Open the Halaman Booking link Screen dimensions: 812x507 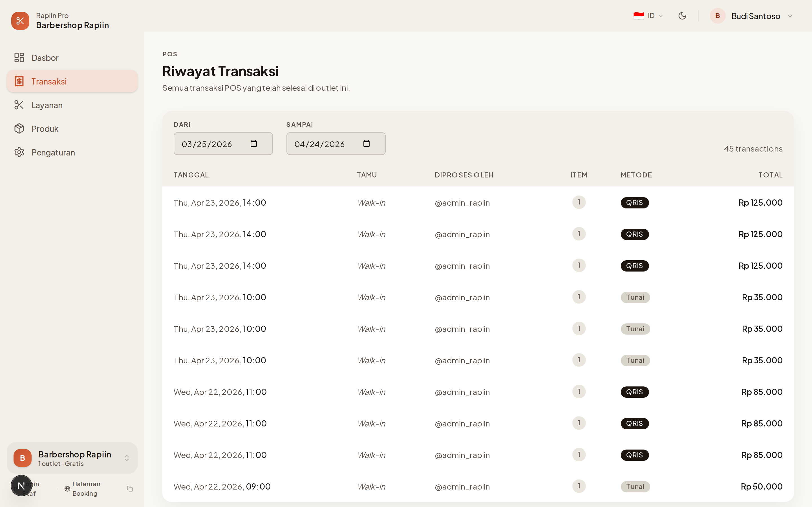tap(86, 489)
